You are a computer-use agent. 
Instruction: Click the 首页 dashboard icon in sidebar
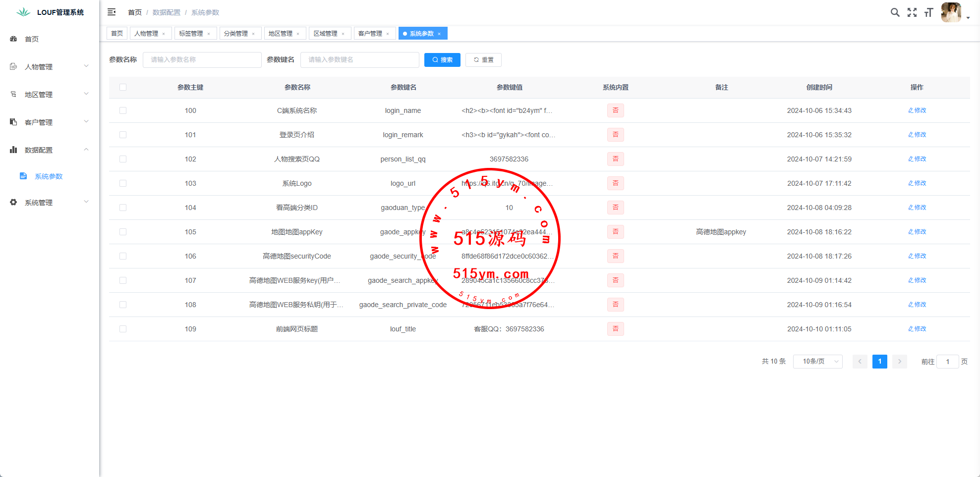13,39
